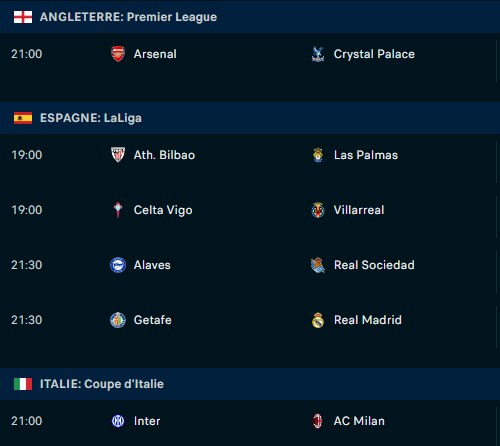The height and width of the screenshot is (446, 500).
Task: Open the ESPAGNE: LaLiga league header
Action: [x=250, y=118]
